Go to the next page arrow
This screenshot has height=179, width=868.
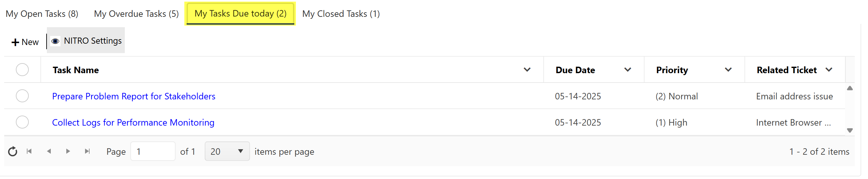tap(68, 151)
